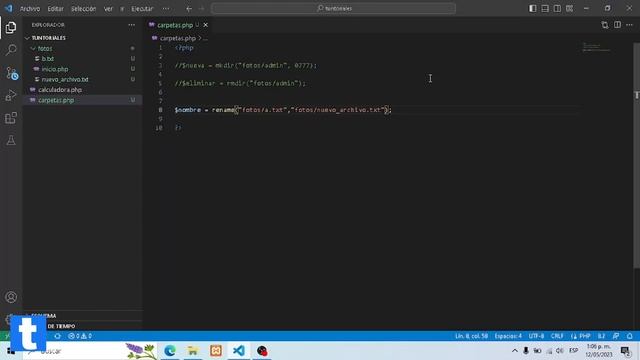The height and width of the screenshot is (360, 640).
Task: Click the editor minimap
Action: click(x=597, y=47)
